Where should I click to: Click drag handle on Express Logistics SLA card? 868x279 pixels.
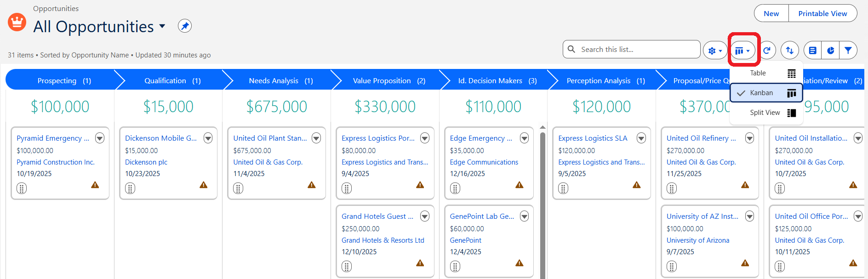563,188
